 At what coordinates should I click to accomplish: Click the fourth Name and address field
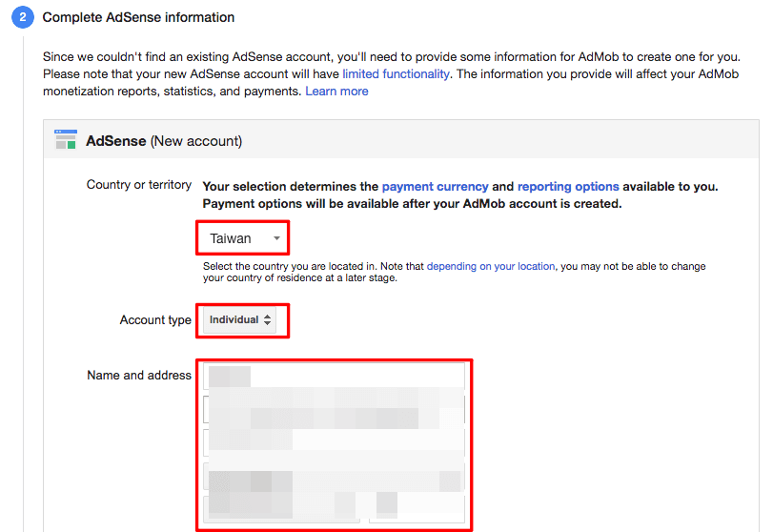(x=334, y=476)
